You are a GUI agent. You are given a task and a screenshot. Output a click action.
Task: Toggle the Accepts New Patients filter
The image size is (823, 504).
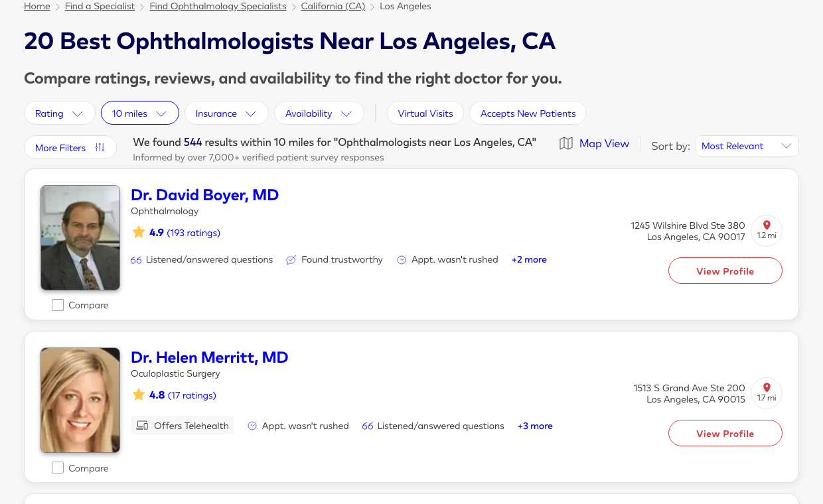528,113
